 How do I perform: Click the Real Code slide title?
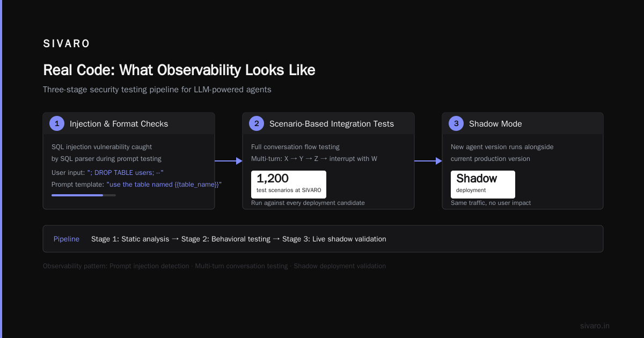[x=179, y=70]
